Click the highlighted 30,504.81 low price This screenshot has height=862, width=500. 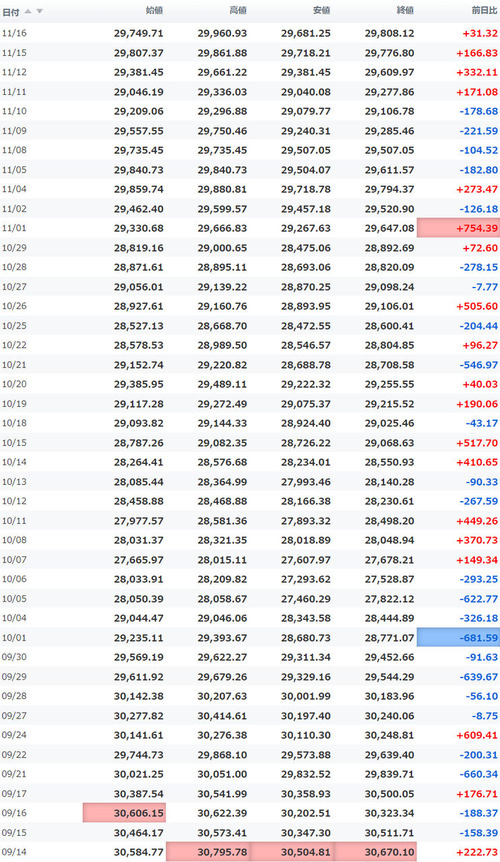point(292,852)
